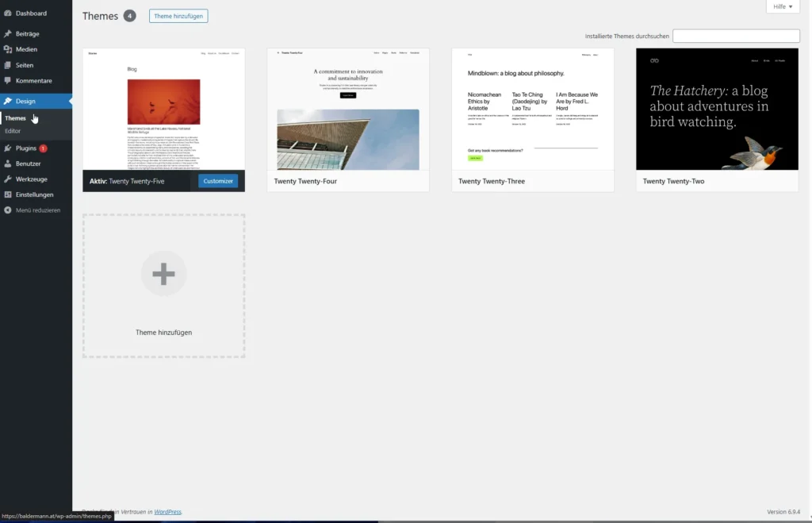The image size is (812, 523).
Task: Open the Dashboard menu item
Action: (x=31, y=13)
